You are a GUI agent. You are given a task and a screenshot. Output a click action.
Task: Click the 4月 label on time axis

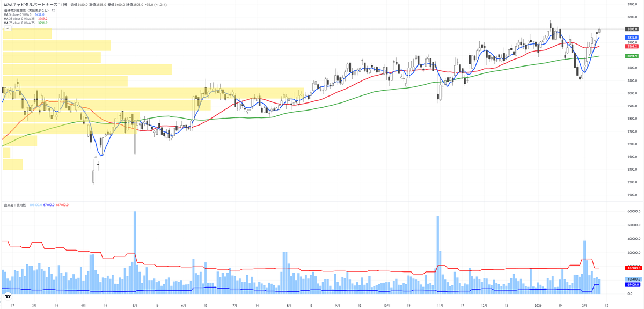(83, 305)
